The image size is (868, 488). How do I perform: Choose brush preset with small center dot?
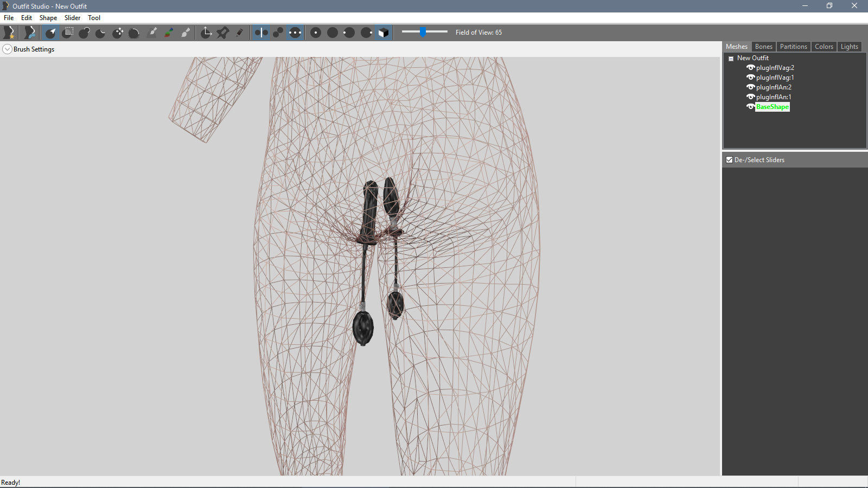pyautogui.click(x=316, y=33)
